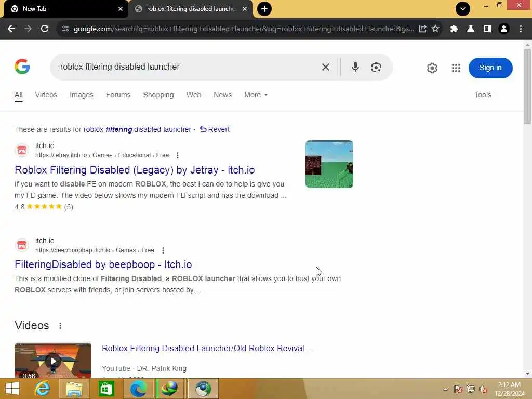Open Roblox Filtering Disabled (Legacy) by Jetray result
Viewport: 532px width, 399px height.
pos(135,170)
